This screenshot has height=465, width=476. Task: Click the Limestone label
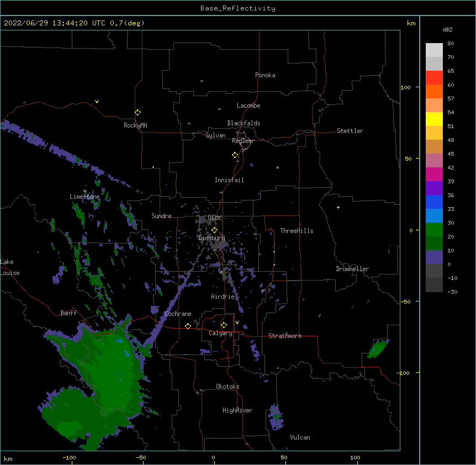[84, 197]
